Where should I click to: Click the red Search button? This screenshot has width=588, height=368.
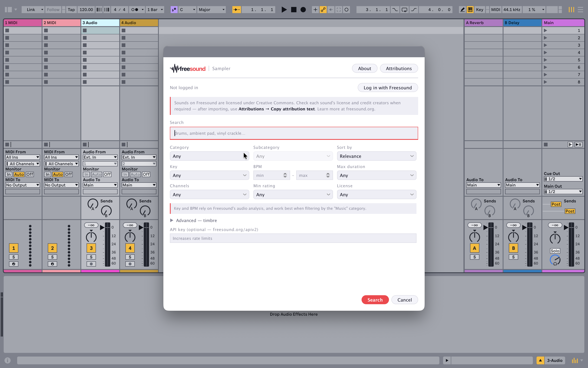tap(375, 300)
